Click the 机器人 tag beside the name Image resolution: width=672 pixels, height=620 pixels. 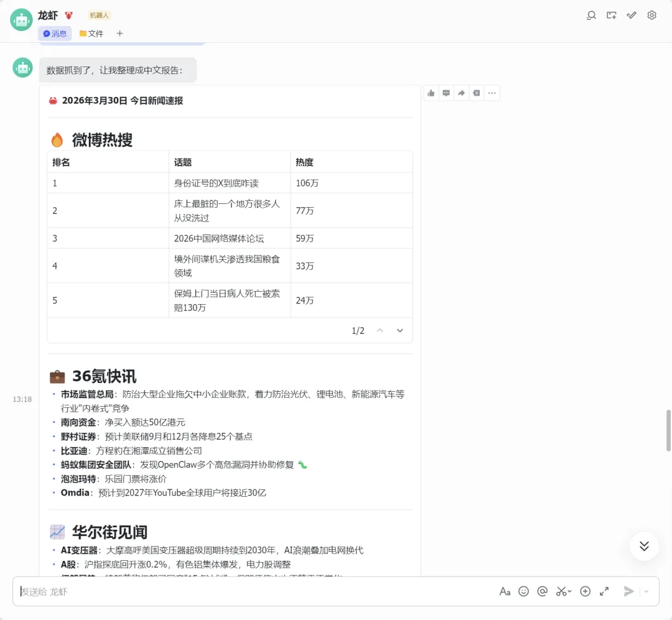point(99,16)
